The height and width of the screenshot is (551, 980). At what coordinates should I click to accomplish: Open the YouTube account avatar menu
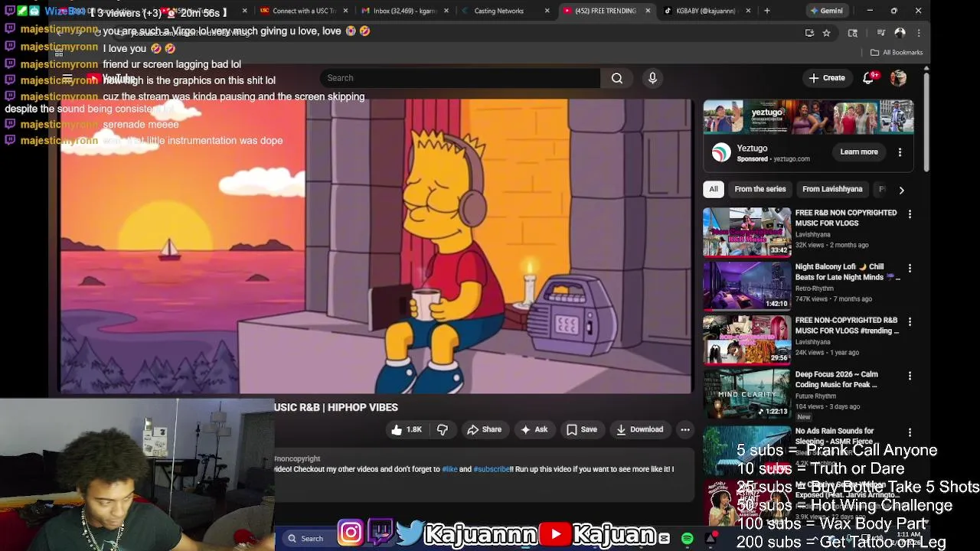898,78
